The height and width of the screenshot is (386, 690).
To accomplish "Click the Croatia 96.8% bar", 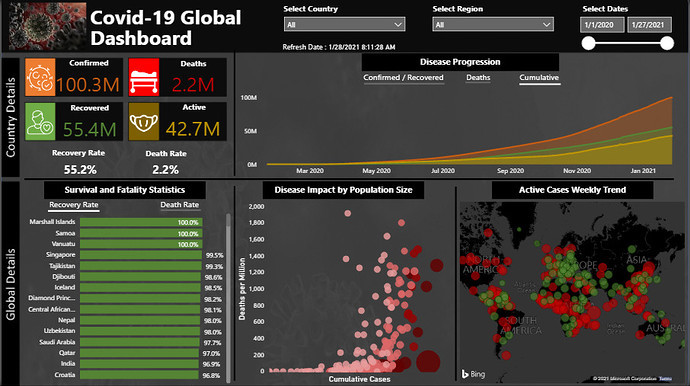I will point(139,375).
